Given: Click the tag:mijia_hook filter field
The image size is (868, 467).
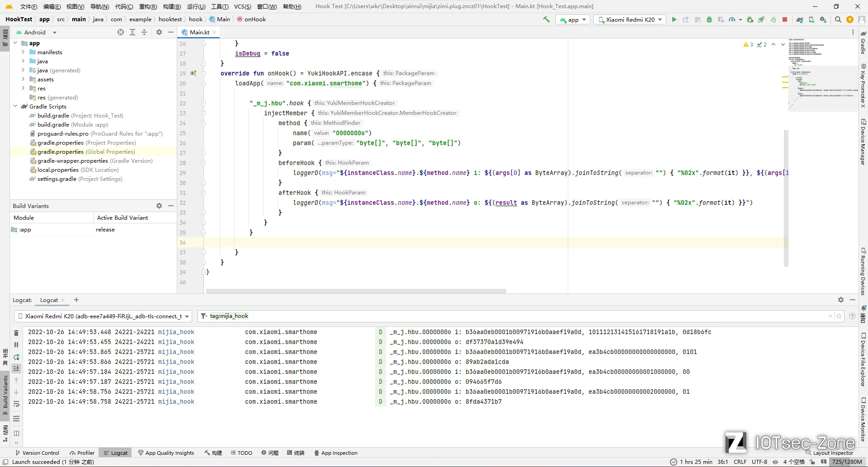Looking at the screenshot, I should click(x=515, y=316).
